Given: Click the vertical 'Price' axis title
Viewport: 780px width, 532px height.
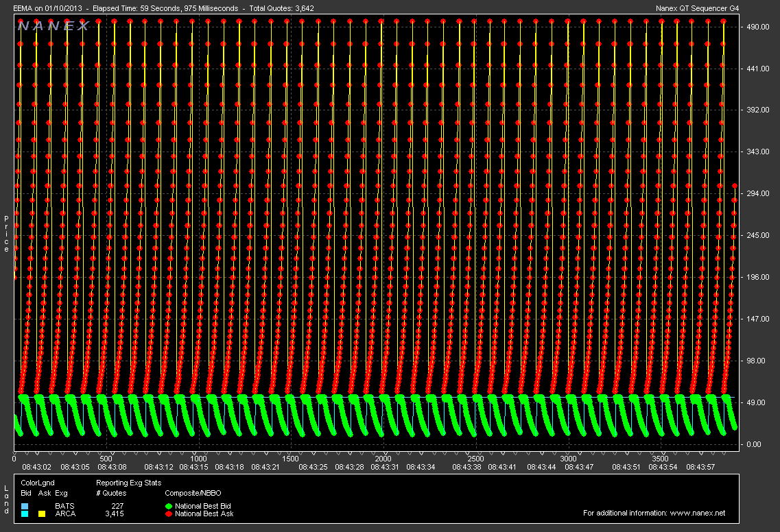Looking at the screenshot, I should click(6, 234).
